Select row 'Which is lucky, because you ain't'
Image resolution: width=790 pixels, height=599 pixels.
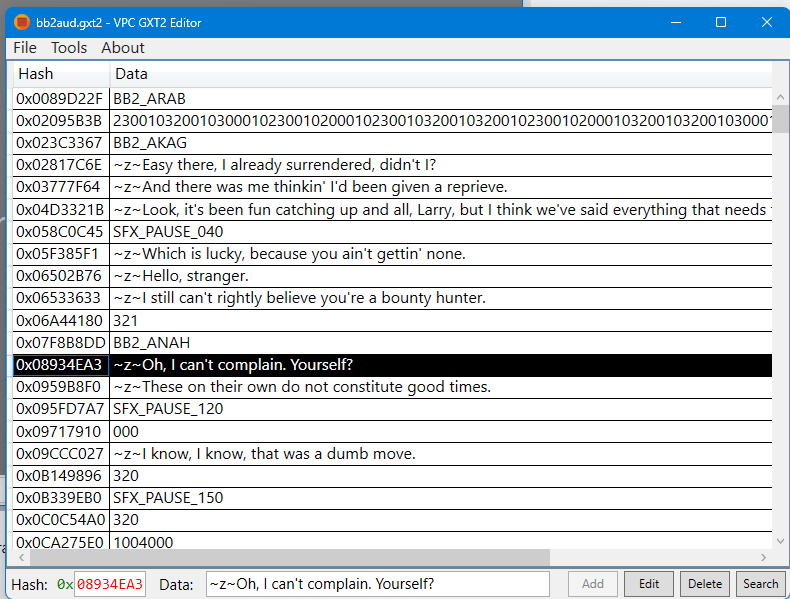(x=392, y=254)
